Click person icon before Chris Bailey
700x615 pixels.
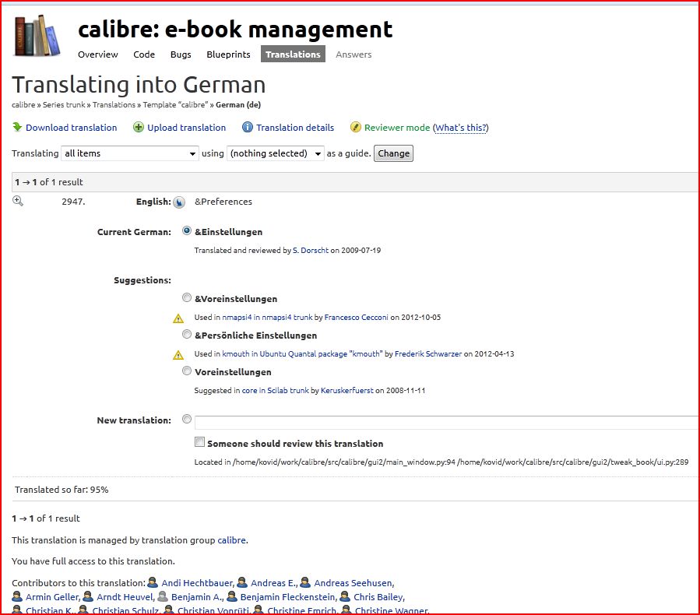pos(345,596)
